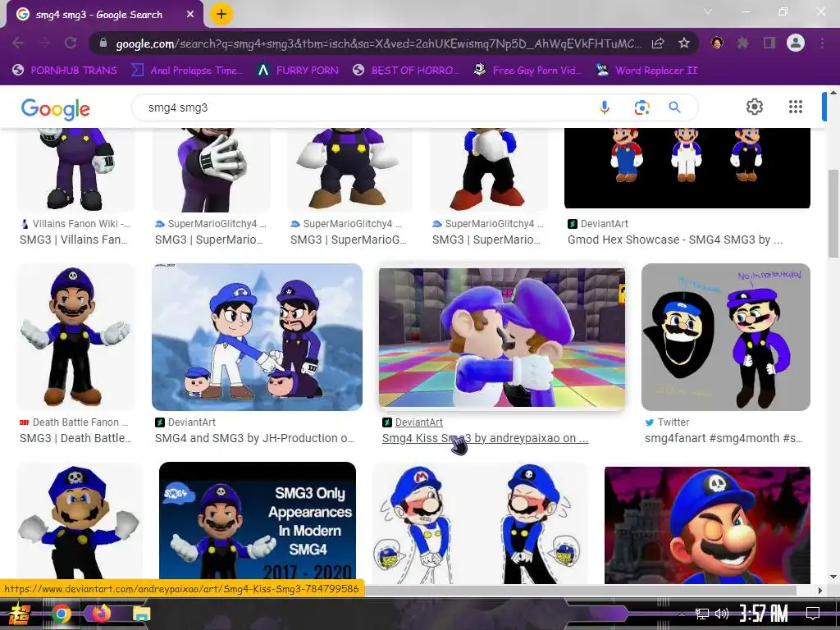Open Death Battle Fanon SMG3 thumbnail

76,337
